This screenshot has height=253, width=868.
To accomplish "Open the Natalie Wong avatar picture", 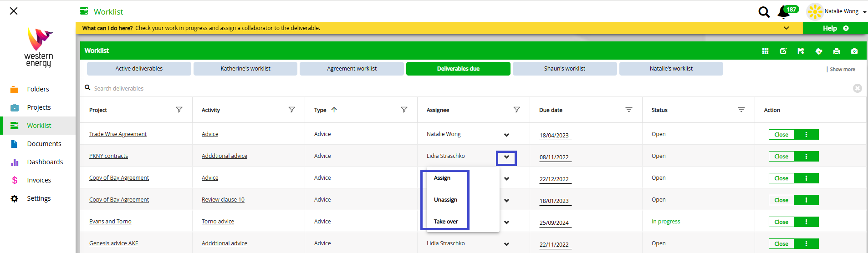I will click(x=814, y=11).
